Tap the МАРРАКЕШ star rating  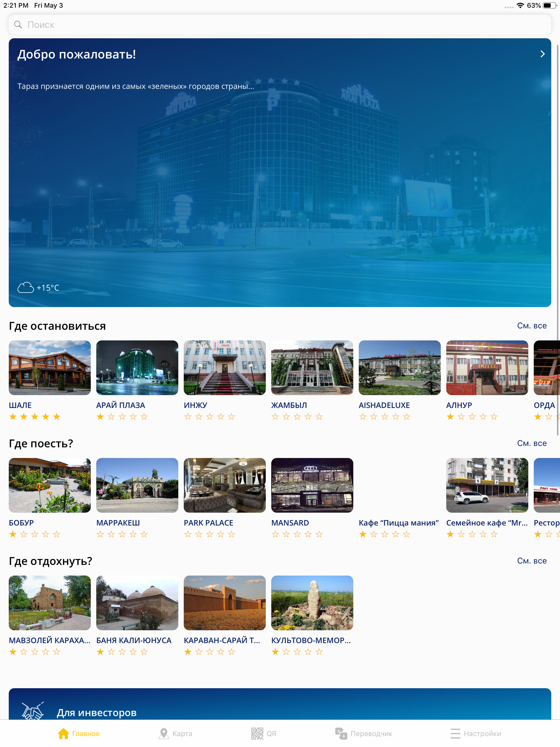122,534
